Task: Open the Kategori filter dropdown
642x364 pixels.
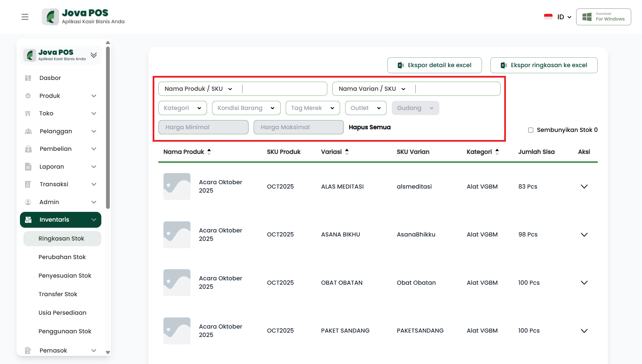Action: click(182, 108)
